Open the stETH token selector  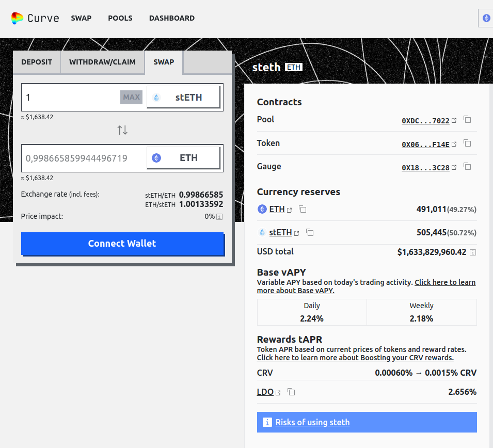pyautogui.click(x=184, y=97)
